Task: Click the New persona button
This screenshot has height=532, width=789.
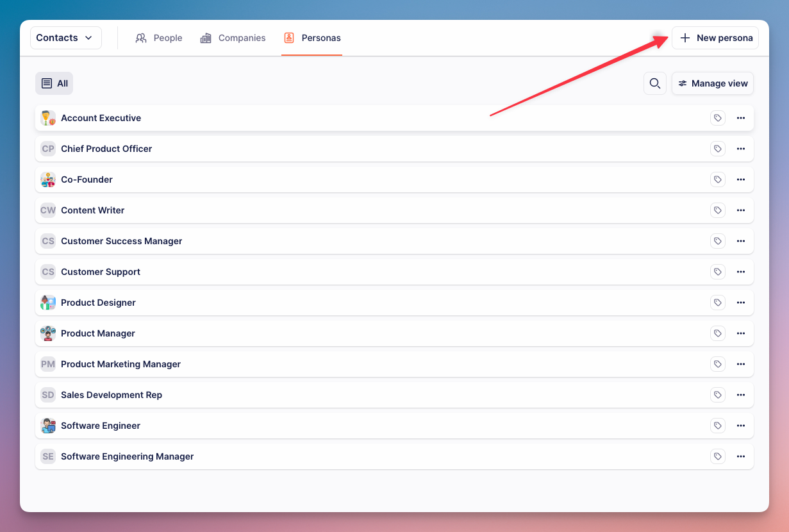Action: [715, 38]
